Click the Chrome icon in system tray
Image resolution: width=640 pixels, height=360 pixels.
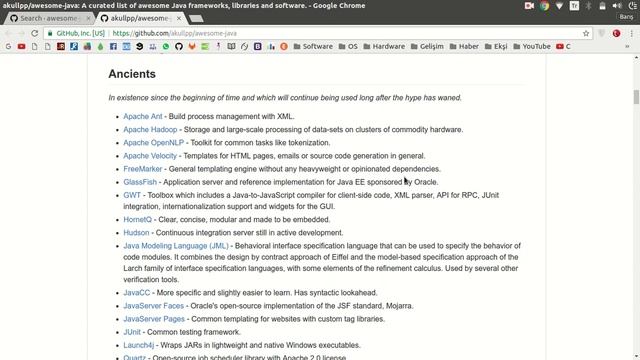pyautogui.click(x=544, y=6)
